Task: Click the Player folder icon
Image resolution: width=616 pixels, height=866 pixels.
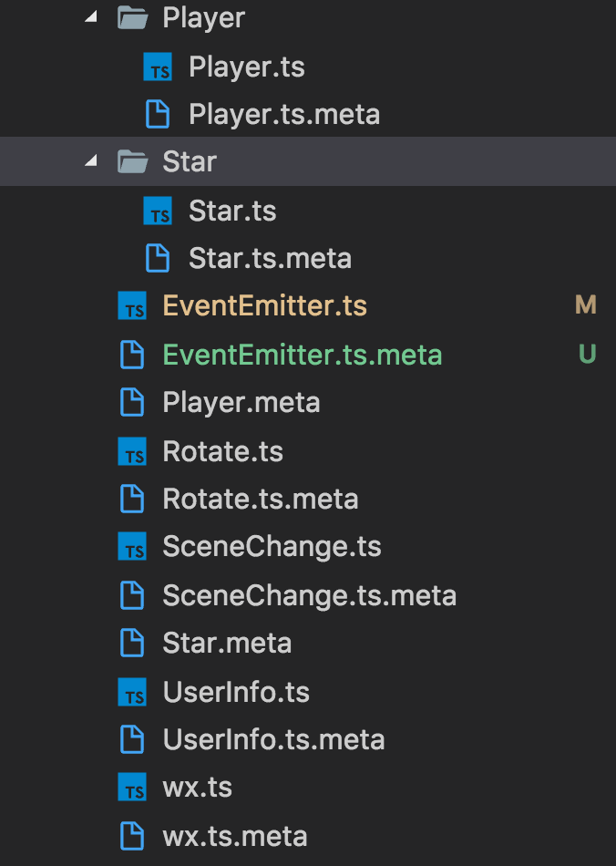Action: click(133, 19)
